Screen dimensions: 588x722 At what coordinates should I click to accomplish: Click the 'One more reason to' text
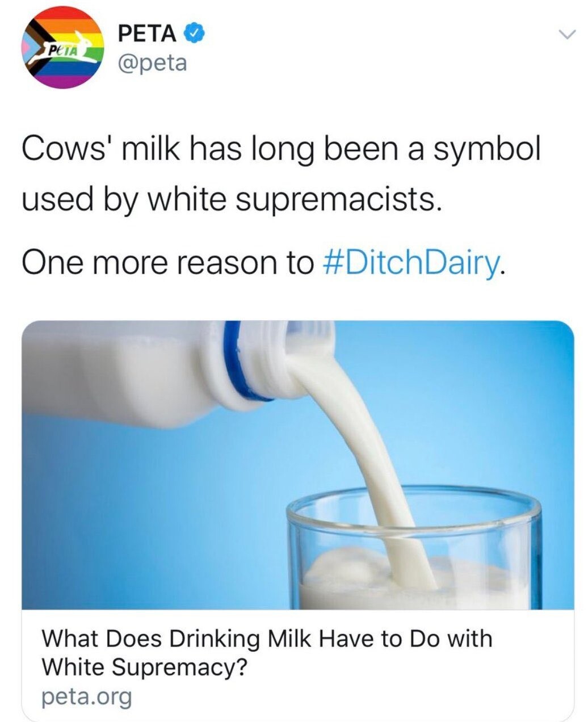(x=167, y=262)
